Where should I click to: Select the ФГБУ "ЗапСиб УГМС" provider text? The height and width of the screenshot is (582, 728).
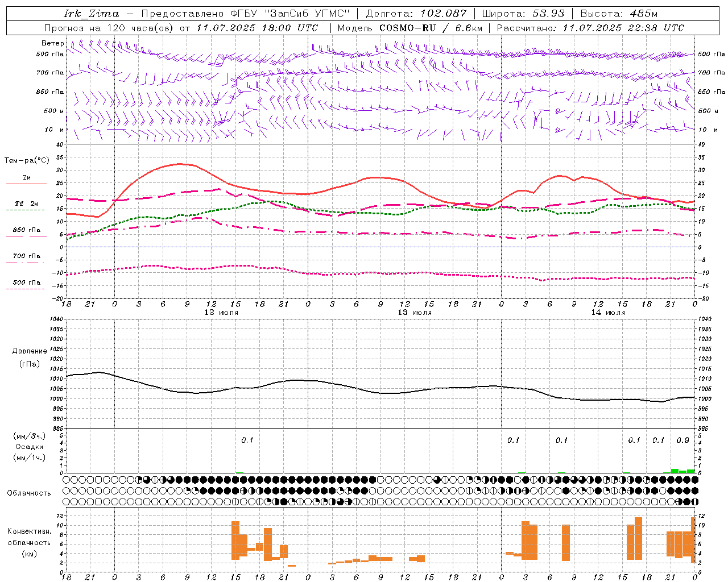point(290,14)
